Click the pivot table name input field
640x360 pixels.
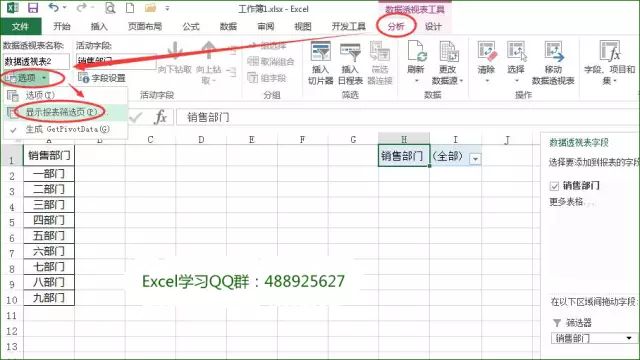tap(36, 62)
